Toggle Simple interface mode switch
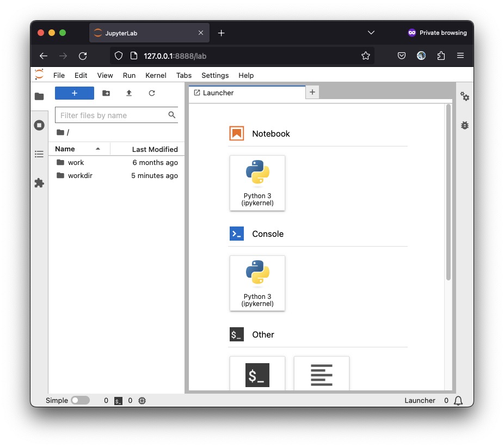This screenshot has width=504, height=447. pos(80,400)
